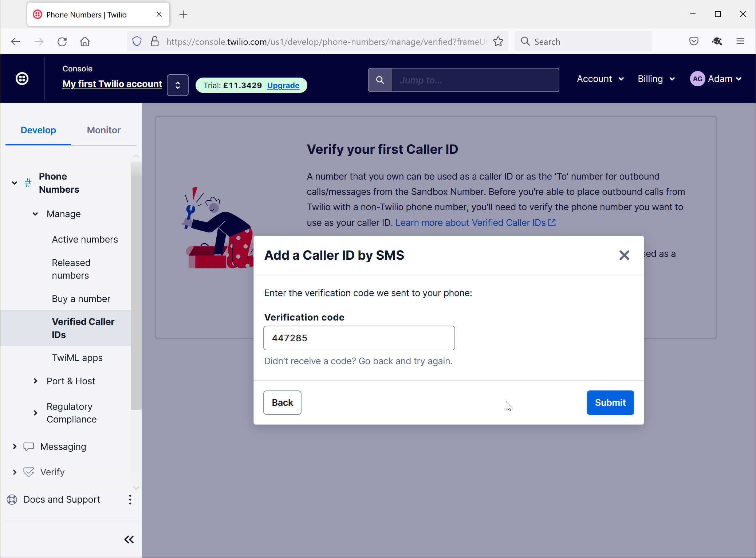The height and width of the screenshot is (558, 756).
Task: Open the Pocket save icon
Action: coord(694,42)
